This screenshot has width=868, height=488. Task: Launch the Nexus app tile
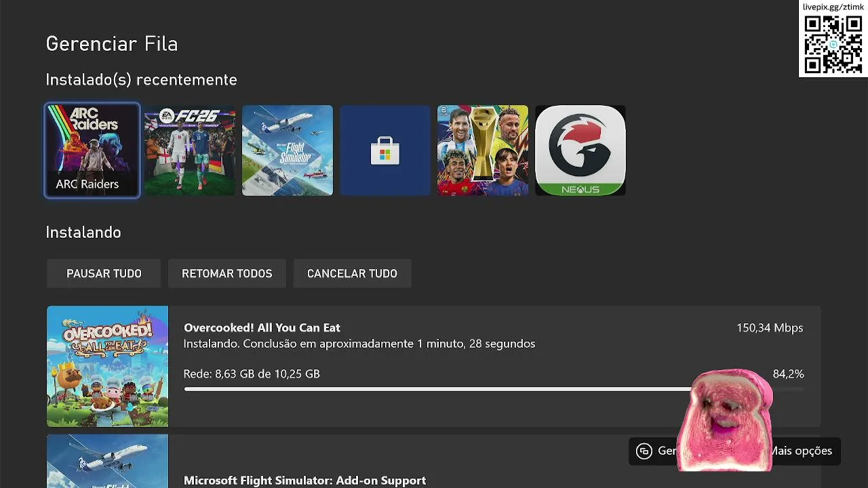[x=580, y=150]
